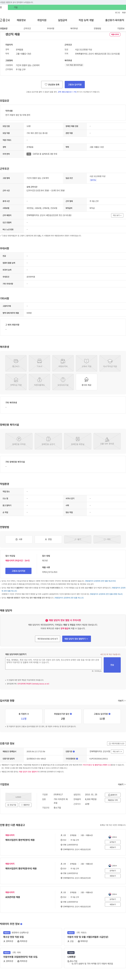Open the A/S관리원 채용 posting
Viewport: 126px width, 980px height.
[13, 897]
